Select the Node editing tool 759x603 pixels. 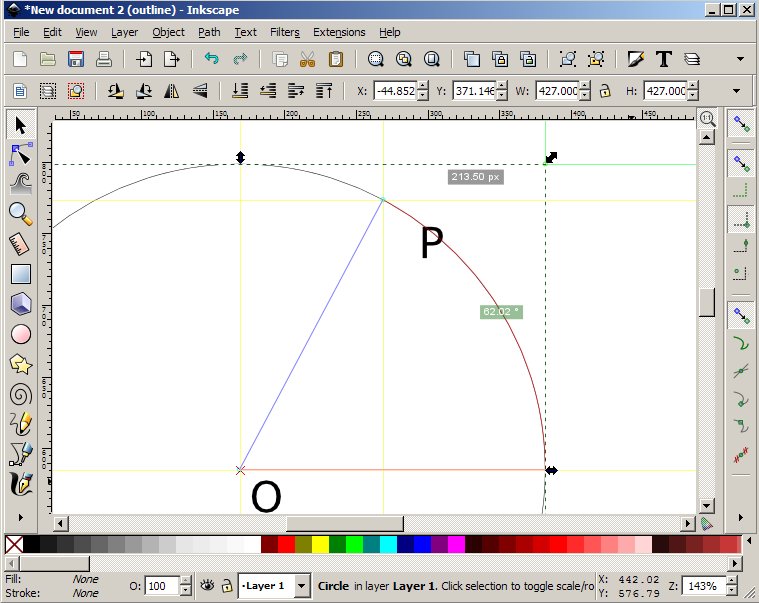tap(21, 154)
